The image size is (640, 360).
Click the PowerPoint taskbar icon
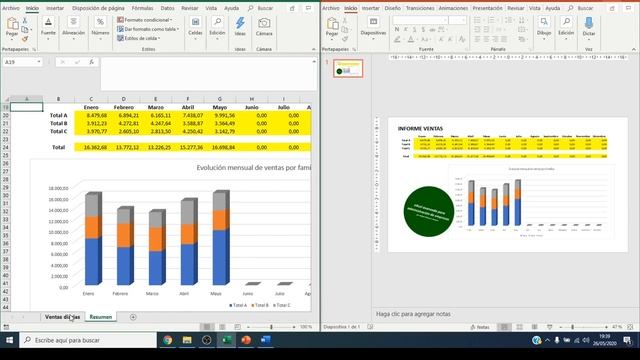246,340
